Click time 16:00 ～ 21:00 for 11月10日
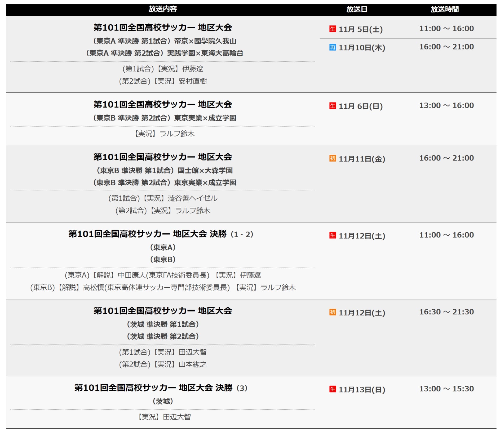Screen dimensions: 504x437 [446, 47]
